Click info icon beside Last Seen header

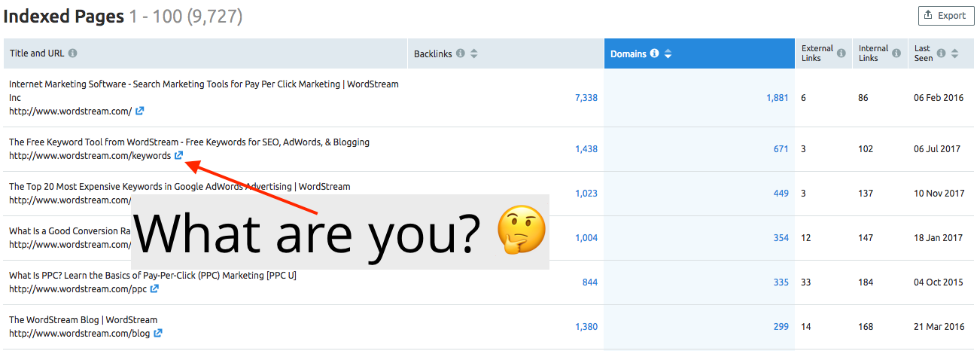(x=942, y=53)
